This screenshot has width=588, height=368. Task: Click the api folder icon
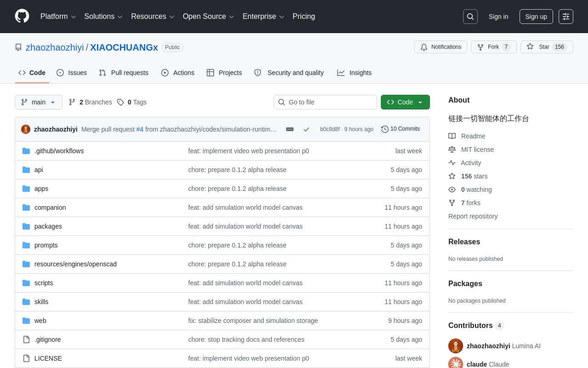[x=26, y=170]
